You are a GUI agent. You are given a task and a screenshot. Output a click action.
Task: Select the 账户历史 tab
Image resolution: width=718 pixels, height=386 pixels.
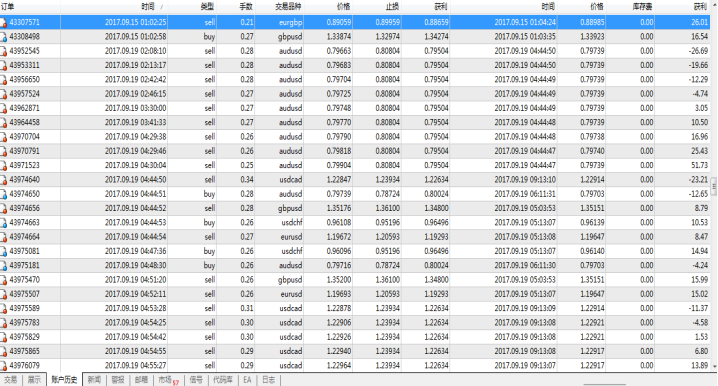64,380
